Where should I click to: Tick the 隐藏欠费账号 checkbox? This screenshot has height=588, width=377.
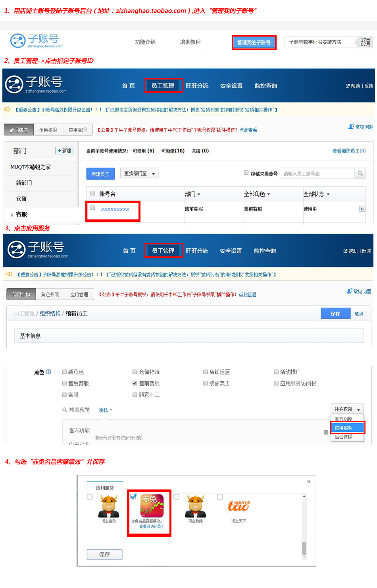tap(246, 172)
